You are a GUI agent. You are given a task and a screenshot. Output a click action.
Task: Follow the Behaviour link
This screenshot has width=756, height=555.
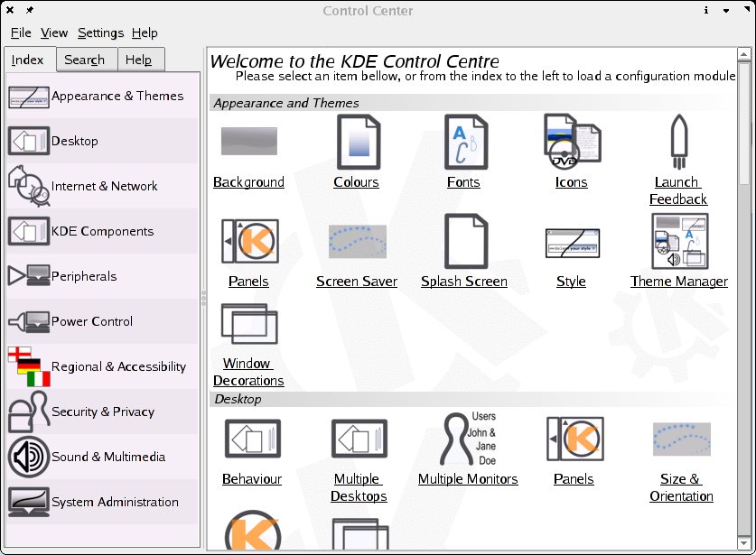[252, 479]
